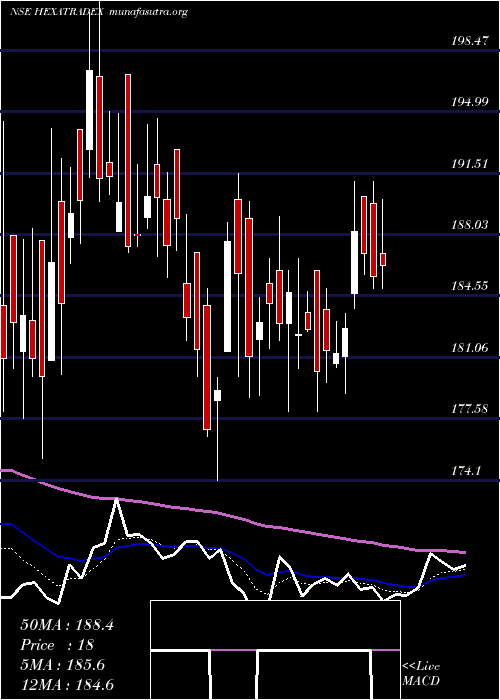Click the 12MA : 184.6 reading

(x=67, y=685)
